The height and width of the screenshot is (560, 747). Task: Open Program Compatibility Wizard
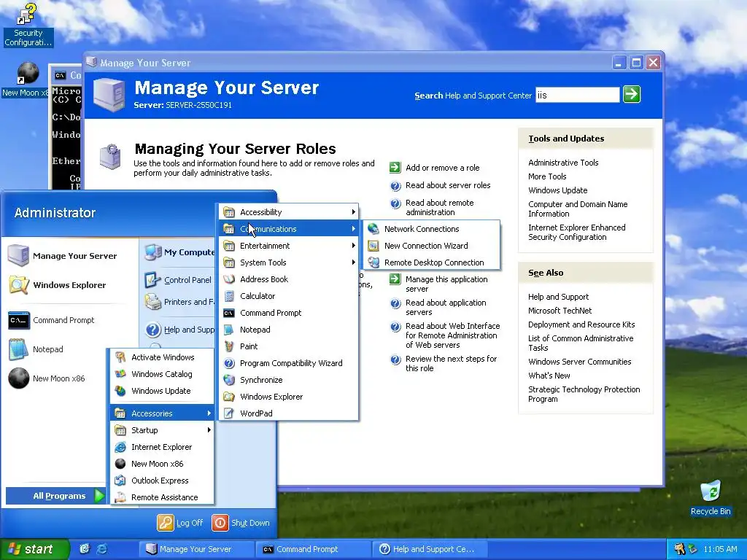(x=288, y=363)
